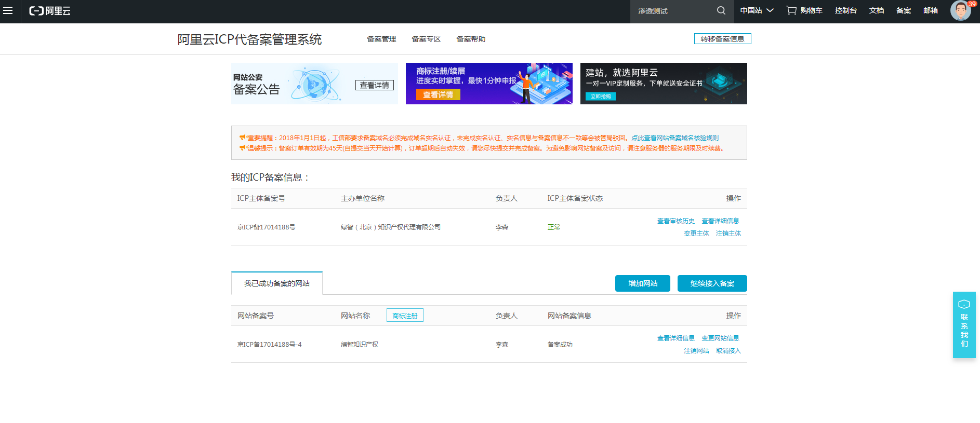Image resolution: width=980 pixels, height=423 pixels.
Task: Open the shopping cart icon
Action: coord(791,10)
